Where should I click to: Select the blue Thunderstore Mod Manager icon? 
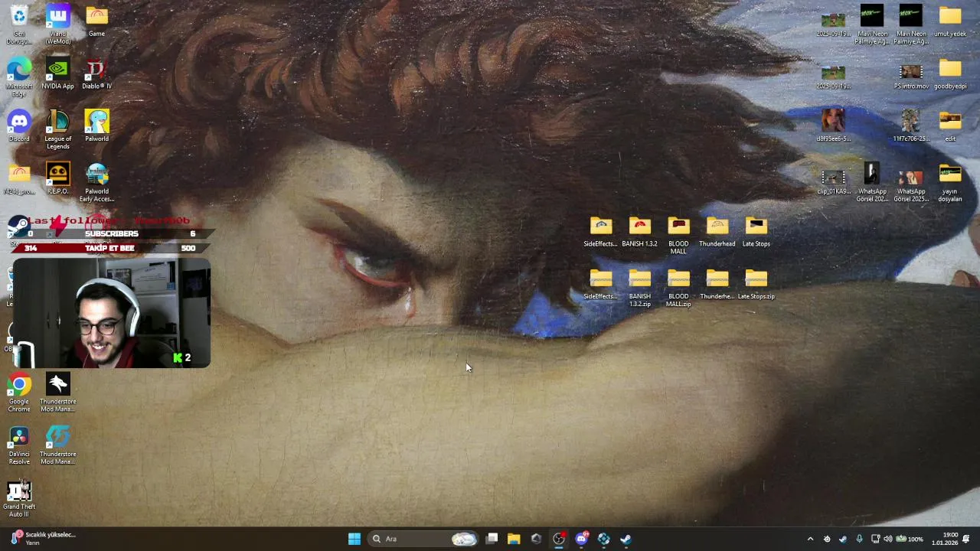pyautogui.click(x=58, y=445)
